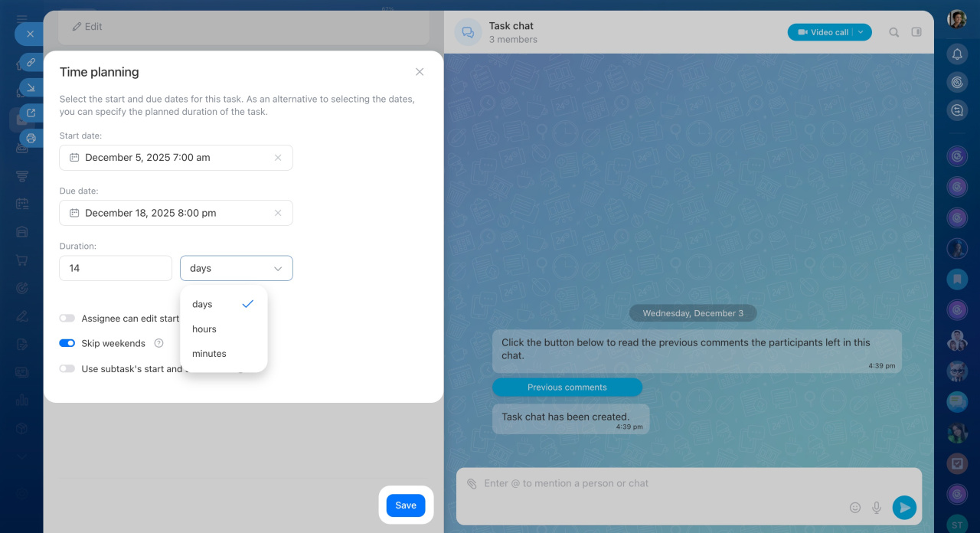Select hours from duration unit list
Image resolution: width=980 pixels, height=533 pixels.
pos(204,329)
